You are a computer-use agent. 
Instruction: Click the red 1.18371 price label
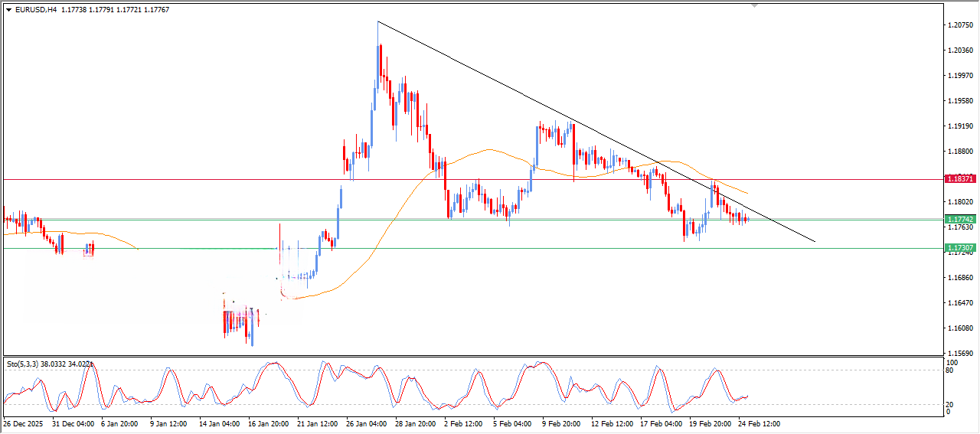tap(959, 178)
